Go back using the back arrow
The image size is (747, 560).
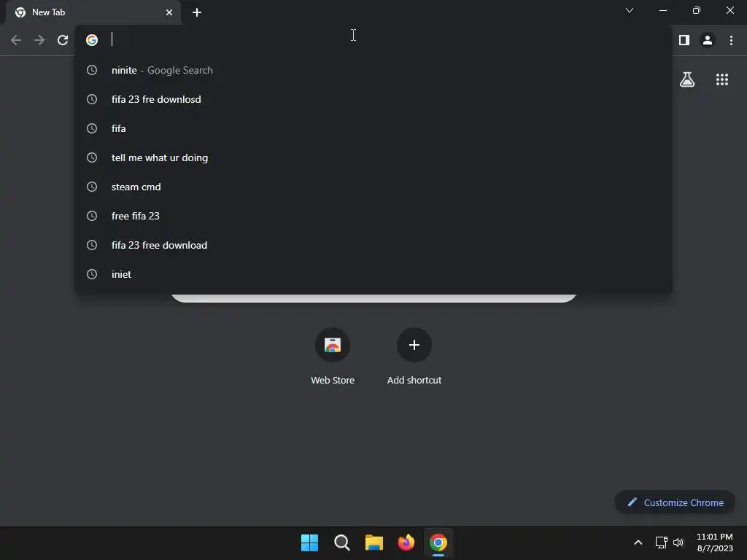[x=16, y=40]
